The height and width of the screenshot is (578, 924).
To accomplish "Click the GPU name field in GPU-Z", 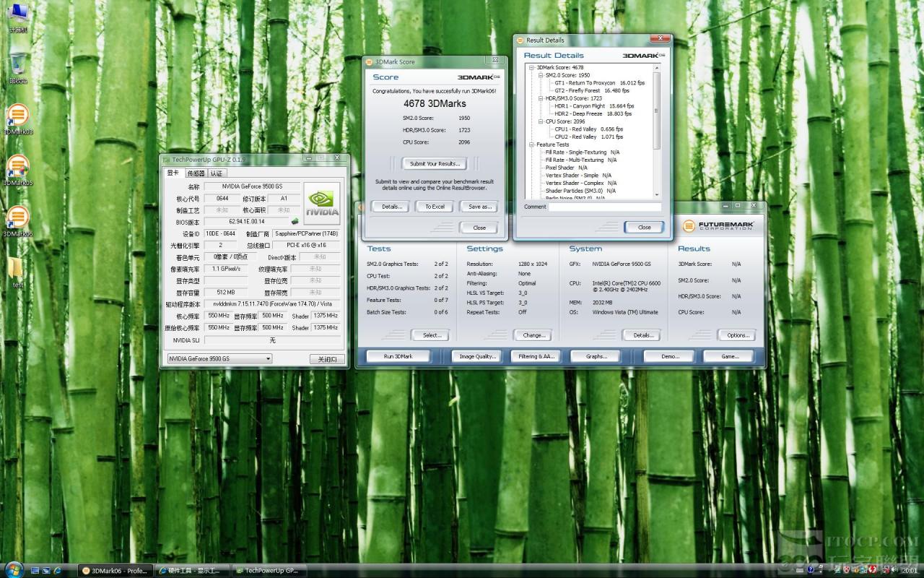I will click(251, 186).
